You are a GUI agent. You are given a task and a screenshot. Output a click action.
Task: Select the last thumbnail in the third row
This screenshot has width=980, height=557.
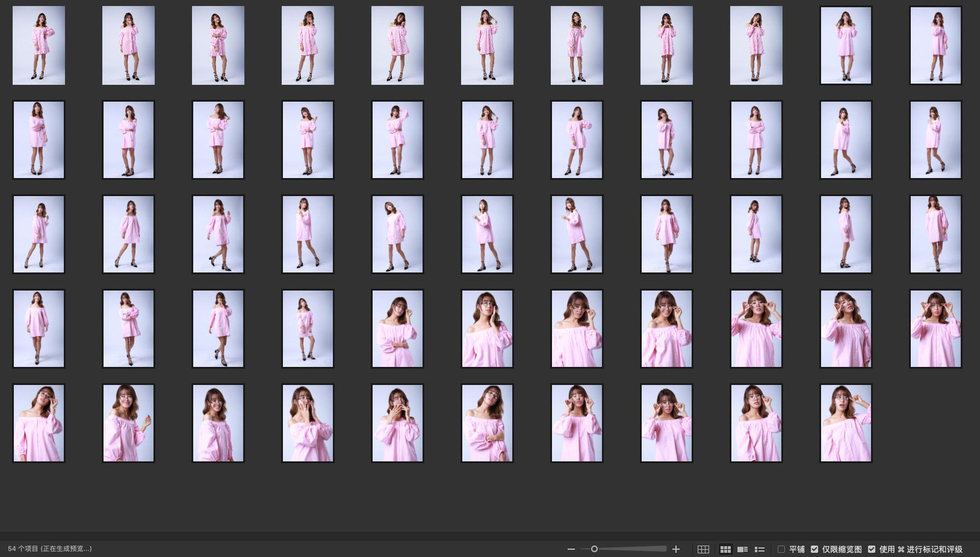[935, 235]
